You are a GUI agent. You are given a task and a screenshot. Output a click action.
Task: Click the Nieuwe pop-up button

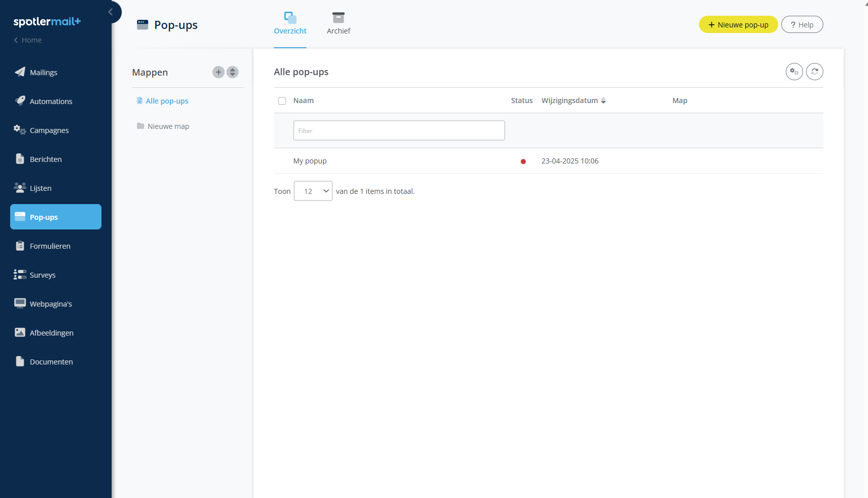(x=738, y=25)
